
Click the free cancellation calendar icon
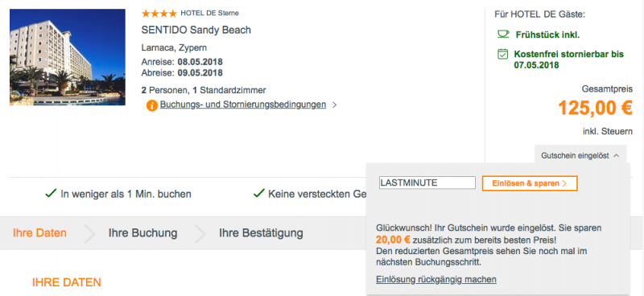tap(502, 54)
